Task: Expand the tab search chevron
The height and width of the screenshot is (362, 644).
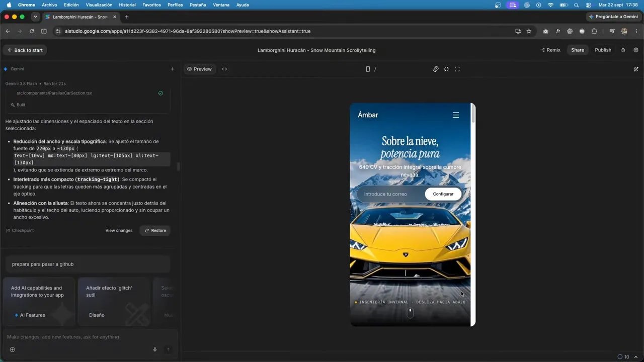Action: pos(35,17)
